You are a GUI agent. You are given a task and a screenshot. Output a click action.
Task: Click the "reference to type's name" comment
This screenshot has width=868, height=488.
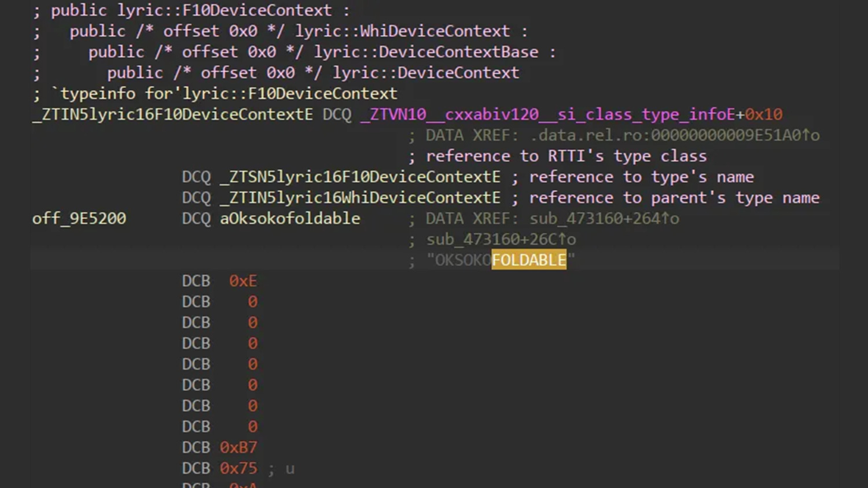pyautogui.click(x=641, y=177)
